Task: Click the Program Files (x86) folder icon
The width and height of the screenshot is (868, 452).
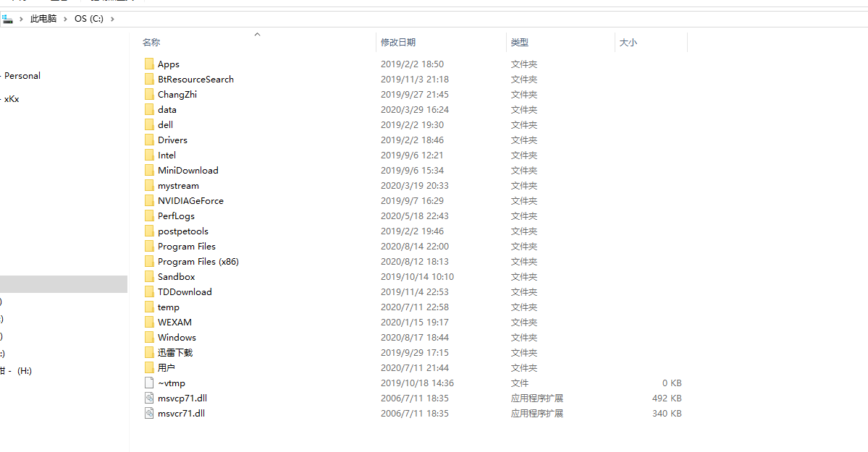Action: 149,262
